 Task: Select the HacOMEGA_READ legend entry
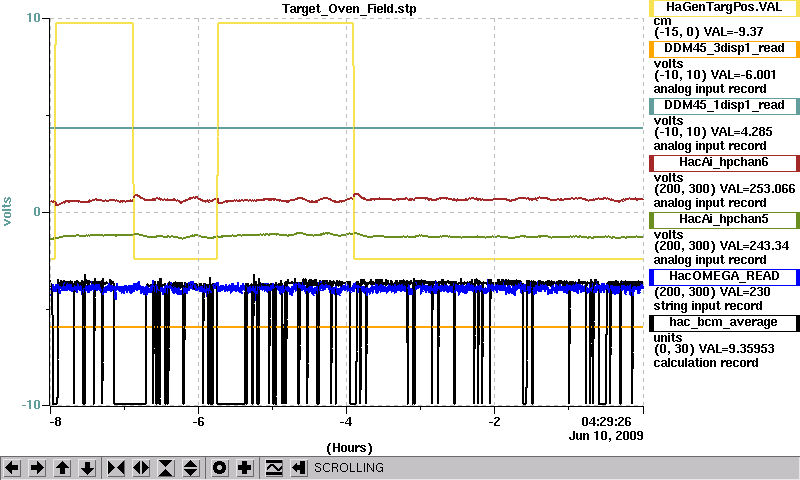[724, 276]
